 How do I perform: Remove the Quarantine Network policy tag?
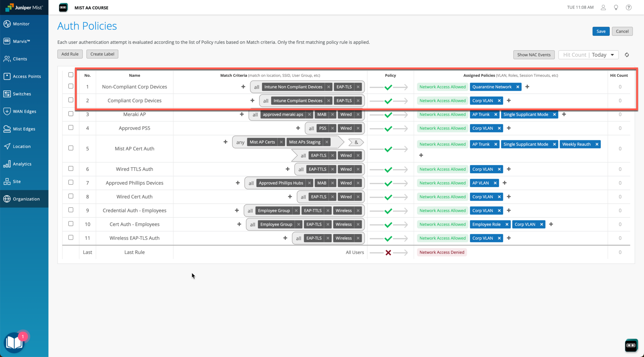tap(518, 86)
